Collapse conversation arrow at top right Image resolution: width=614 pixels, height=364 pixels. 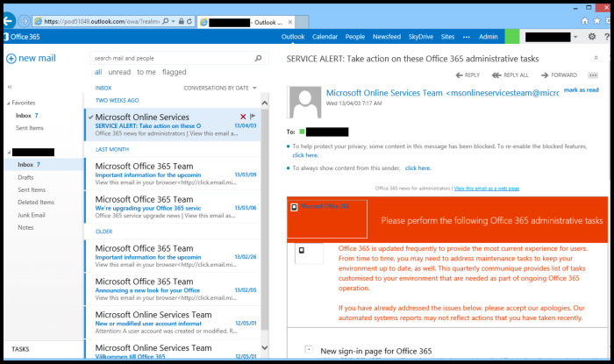[596, 58]
